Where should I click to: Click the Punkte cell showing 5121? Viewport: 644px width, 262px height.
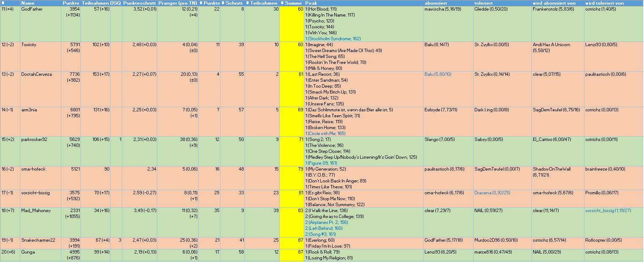tap(74, 169)
